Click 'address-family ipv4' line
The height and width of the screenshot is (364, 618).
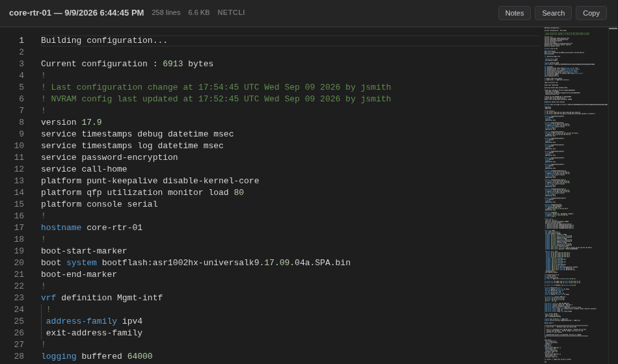[94, 321]
